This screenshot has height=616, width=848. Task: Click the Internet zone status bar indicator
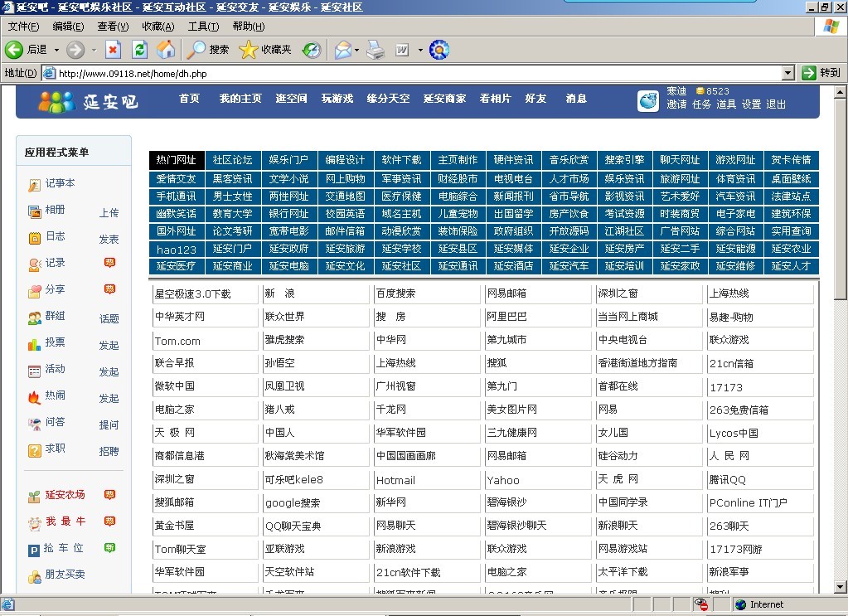pos(760,604)
